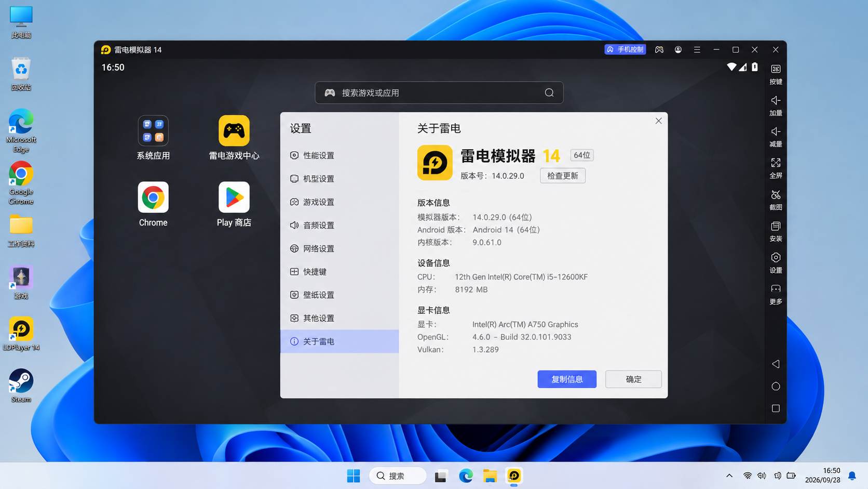Open File Explorer from taskbar
This screenshot has height=489, width=868.
(x=490, y=476)
